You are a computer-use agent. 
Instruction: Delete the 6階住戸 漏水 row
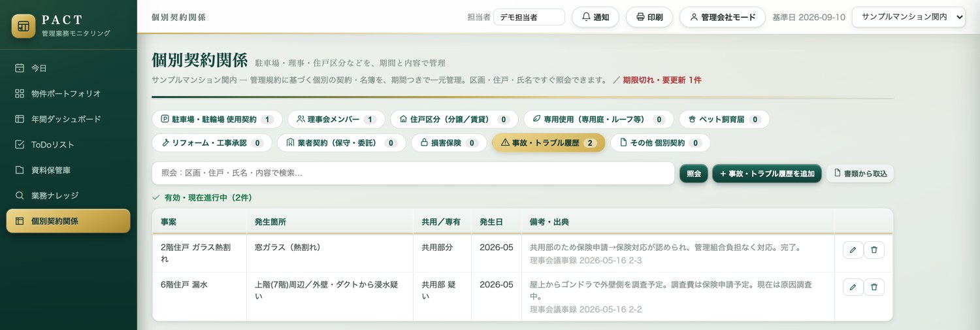[874, 287]
